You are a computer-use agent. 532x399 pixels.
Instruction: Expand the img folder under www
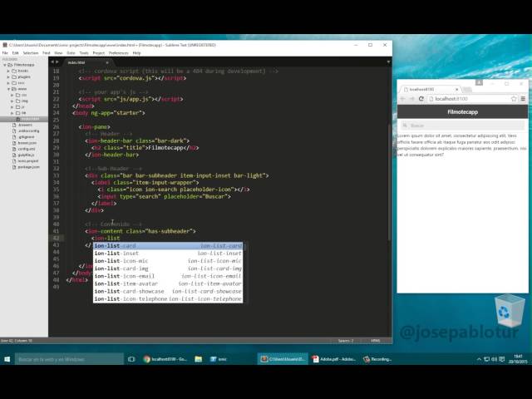[12, 101]
